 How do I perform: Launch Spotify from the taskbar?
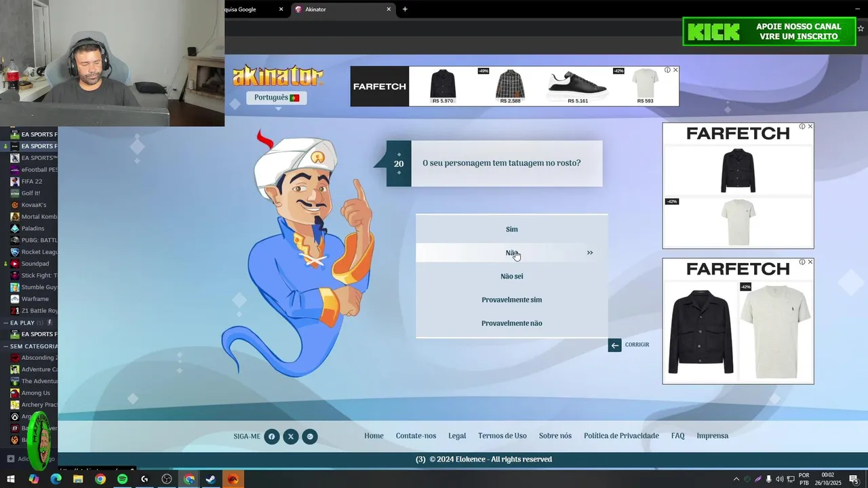coord(122,479)
